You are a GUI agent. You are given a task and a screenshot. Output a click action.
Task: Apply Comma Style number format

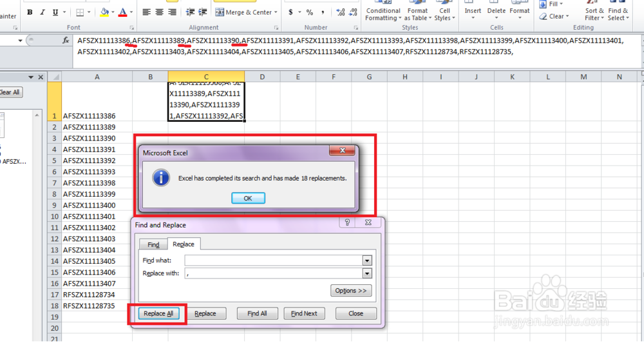(x=323, y=12)
